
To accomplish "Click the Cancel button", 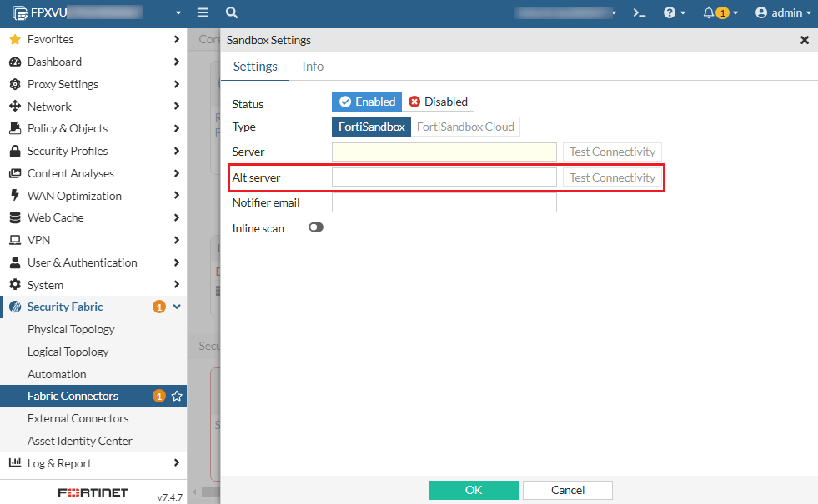I will [x=568, y=490].
